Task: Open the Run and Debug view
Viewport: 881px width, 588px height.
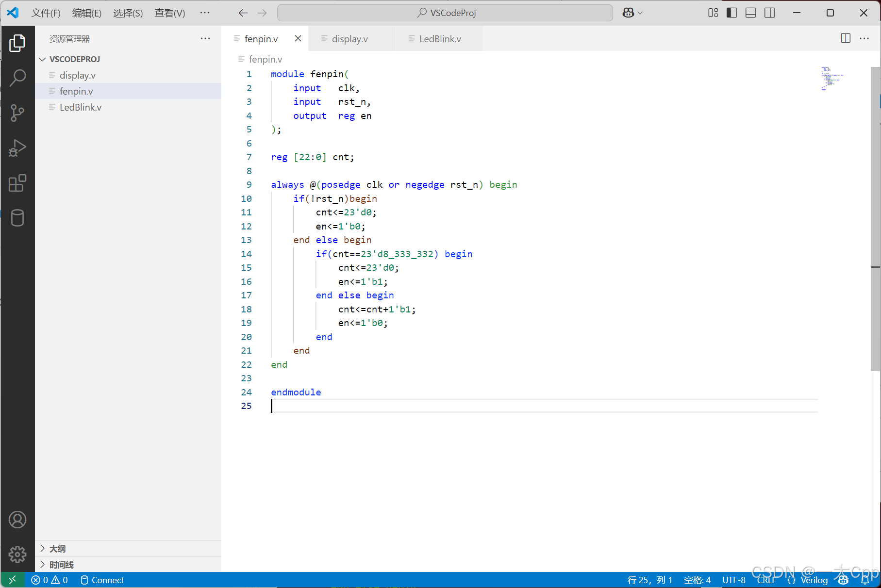Action: 17,148
